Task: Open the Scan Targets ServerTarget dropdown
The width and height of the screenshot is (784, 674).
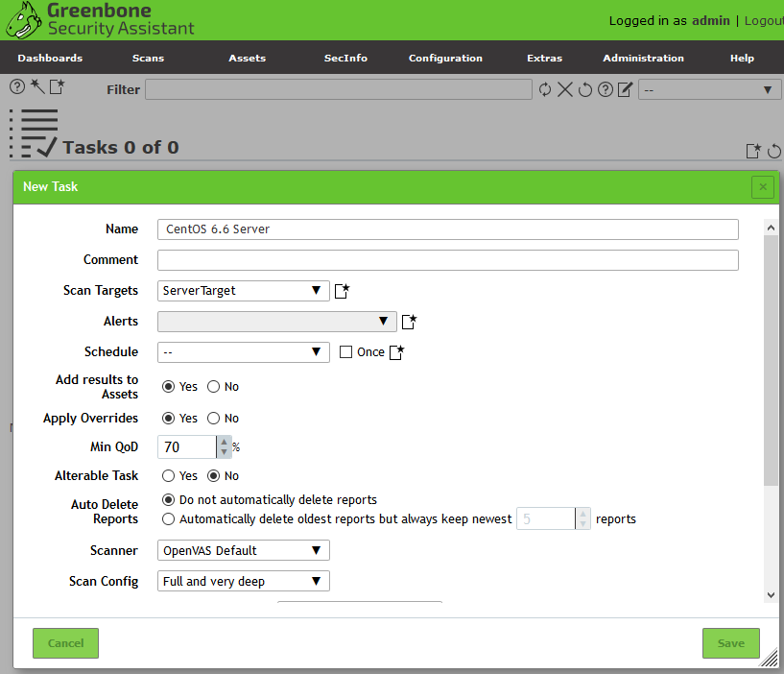Action: point(243,291)
